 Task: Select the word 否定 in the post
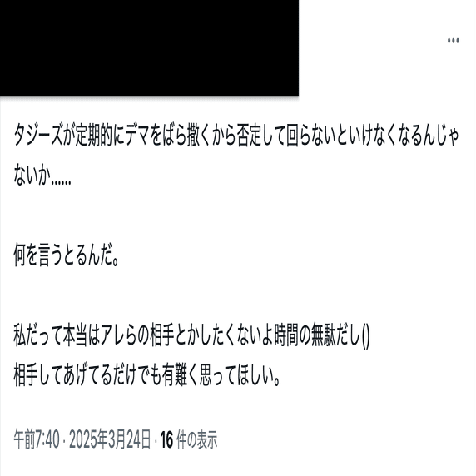(x=249, y=135)
